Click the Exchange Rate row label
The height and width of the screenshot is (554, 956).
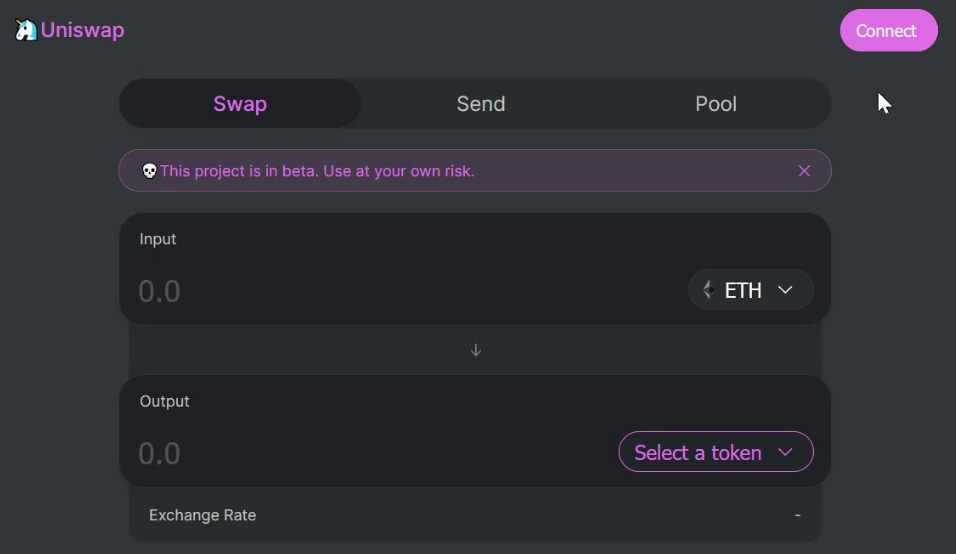pyautogui.click(x=202, y=515)
